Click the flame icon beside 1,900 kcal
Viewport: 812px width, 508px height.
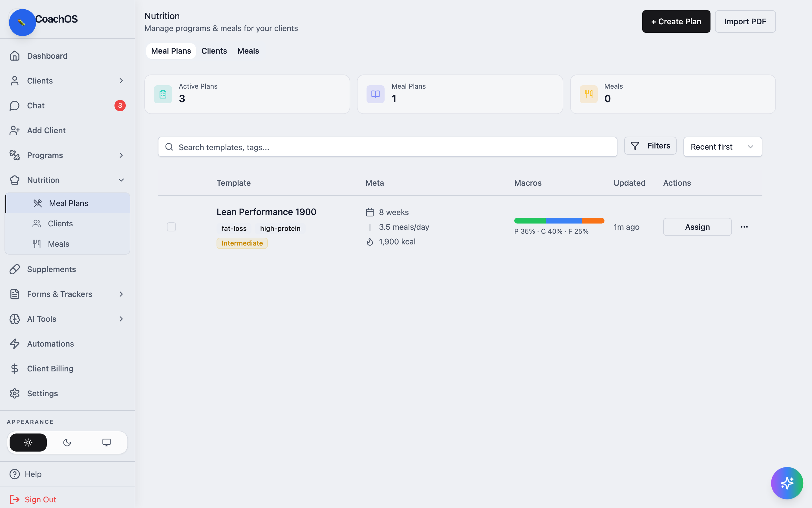[x=370, y=242]
